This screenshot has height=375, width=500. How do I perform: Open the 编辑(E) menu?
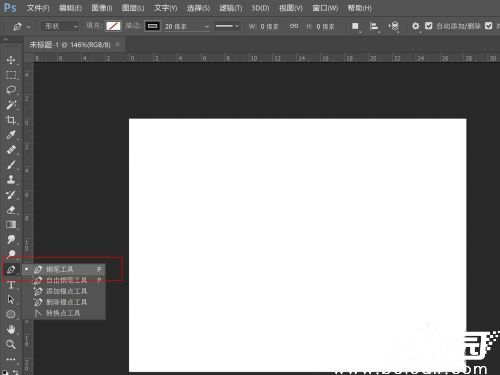coord(70,8)
